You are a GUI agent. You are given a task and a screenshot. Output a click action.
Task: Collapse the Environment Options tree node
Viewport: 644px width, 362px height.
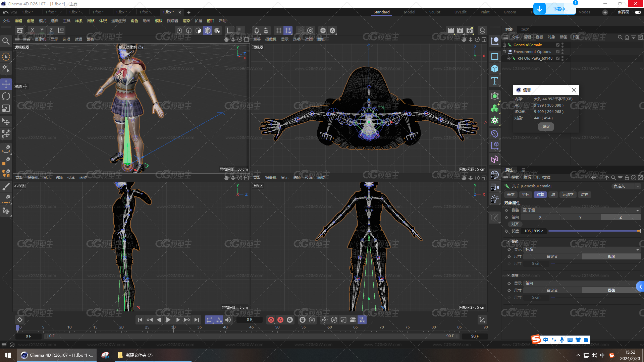point(504,52)
